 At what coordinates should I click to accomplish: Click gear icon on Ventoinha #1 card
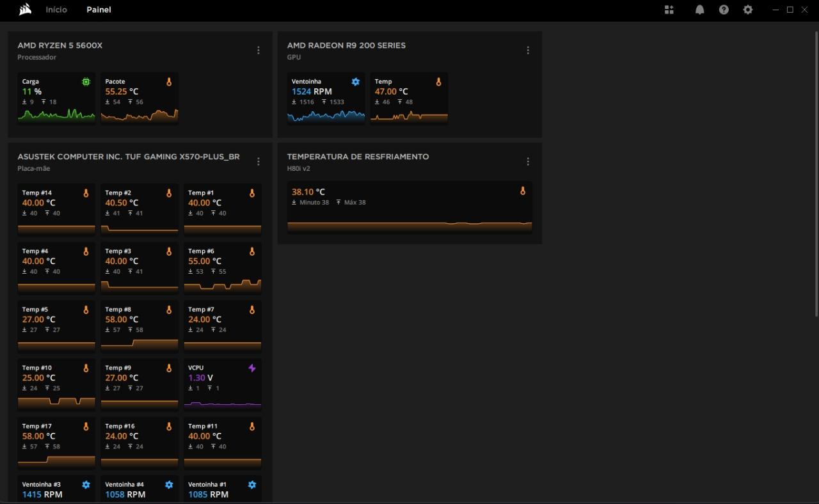point(252,485)
